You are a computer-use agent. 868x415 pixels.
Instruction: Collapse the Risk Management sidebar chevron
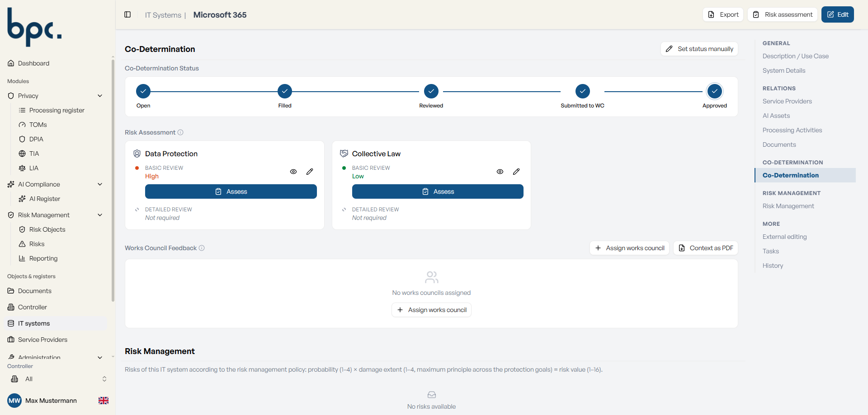point(100,215)
